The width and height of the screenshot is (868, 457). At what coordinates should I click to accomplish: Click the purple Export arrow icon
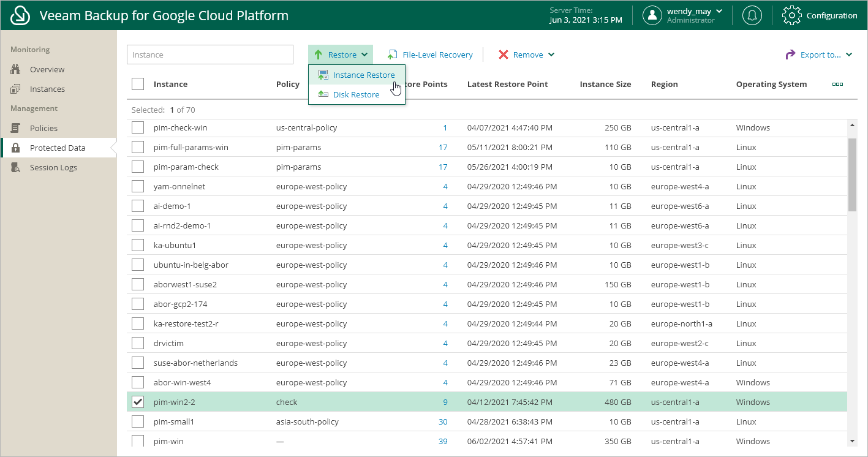(790, 55)
